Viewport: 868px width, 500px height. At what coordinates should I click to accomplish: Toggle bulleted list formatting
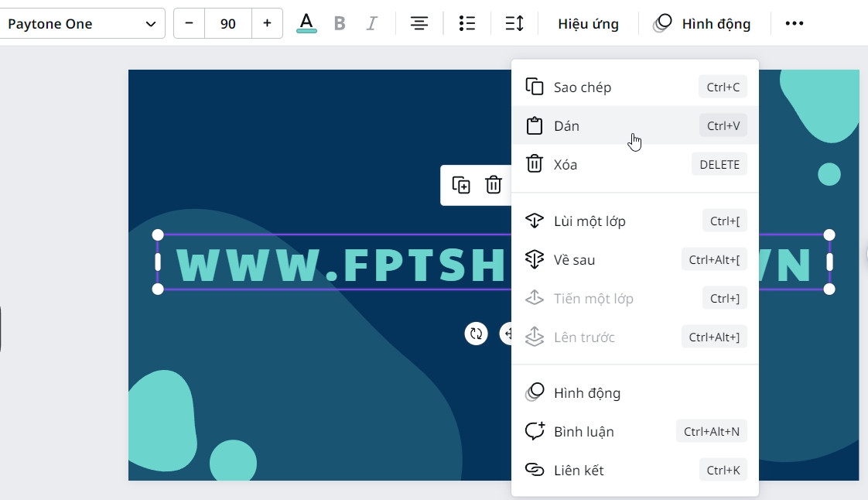point(467,24)
